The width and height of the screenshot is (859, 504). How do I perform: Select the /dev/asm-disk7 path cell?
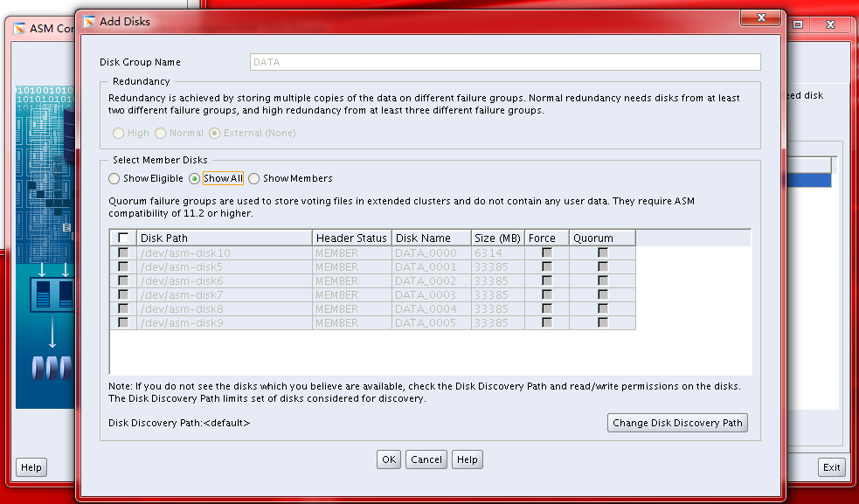pos(225,294)
